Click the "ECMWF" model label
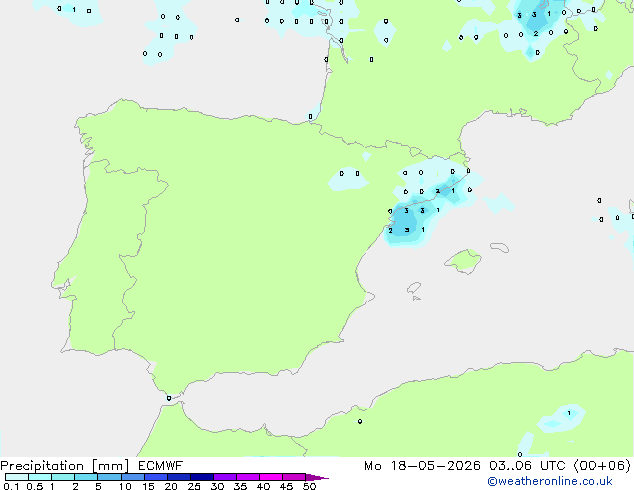 160,466
